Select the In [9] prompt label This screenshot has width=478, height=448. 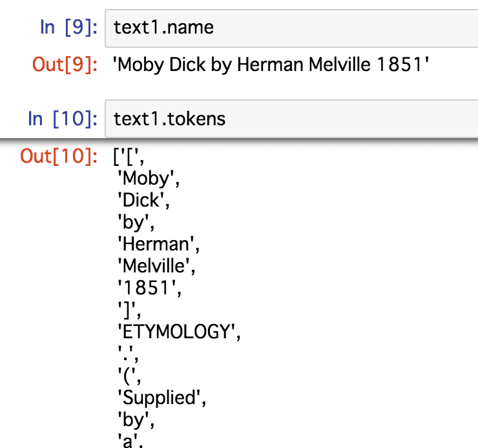coord(69,27)
